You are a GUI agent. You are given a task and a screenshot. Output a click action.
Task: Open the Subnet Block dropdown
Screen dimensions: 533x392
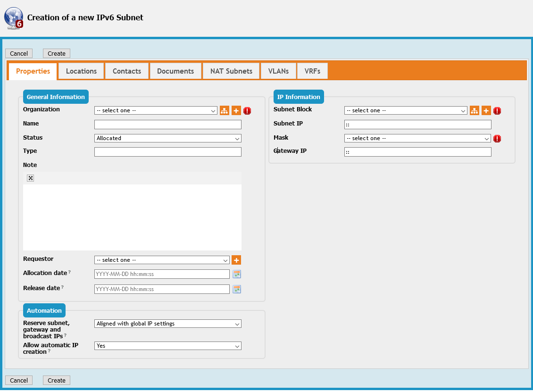(x=406, y=111)
